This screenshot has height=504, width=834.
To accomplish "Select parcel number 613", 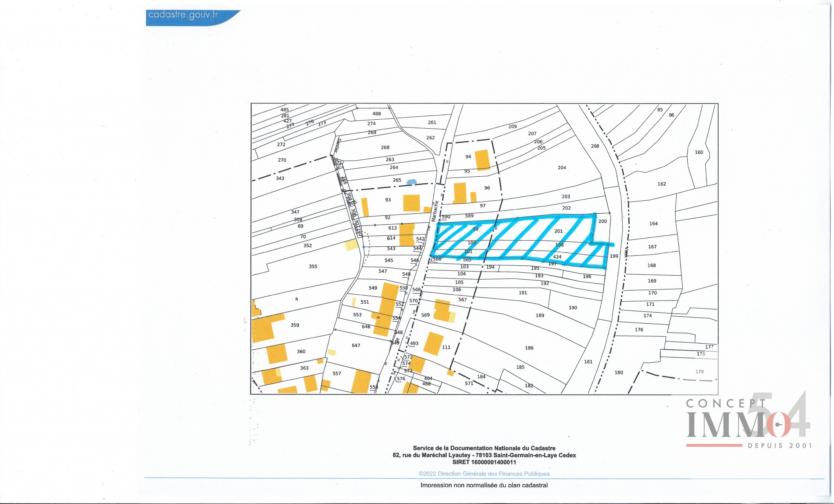I will [393, 228].
